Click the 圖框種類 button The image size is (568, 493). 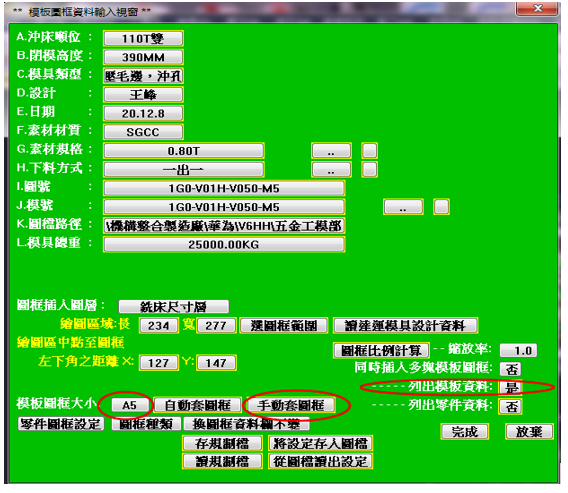(146, 424)
